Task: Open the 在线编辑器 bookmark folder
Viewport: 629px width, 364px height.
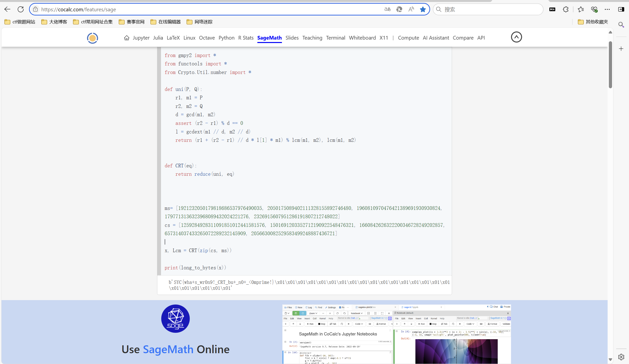Action: click(x=166, y=22)
